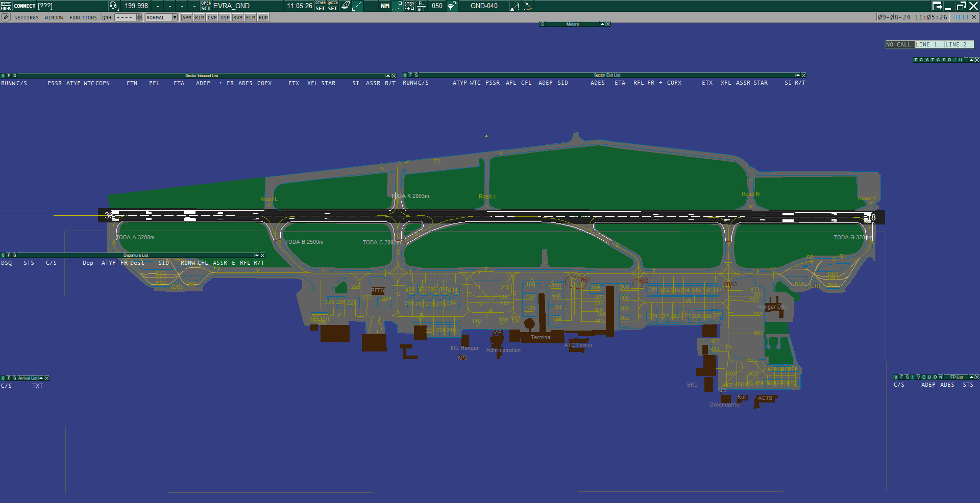Click the N button on FP List header

941,377
